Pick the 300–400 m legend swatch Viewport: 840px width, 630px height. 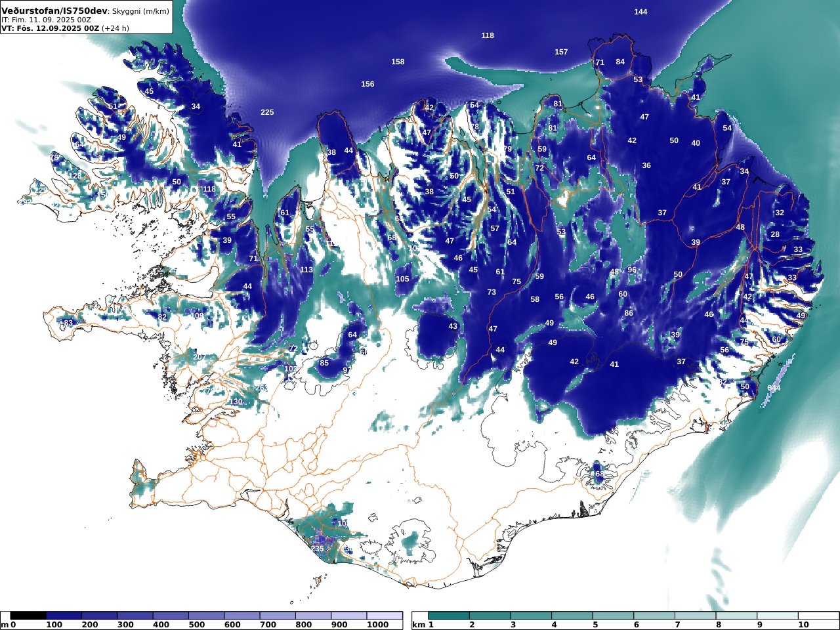coord(135,616)
